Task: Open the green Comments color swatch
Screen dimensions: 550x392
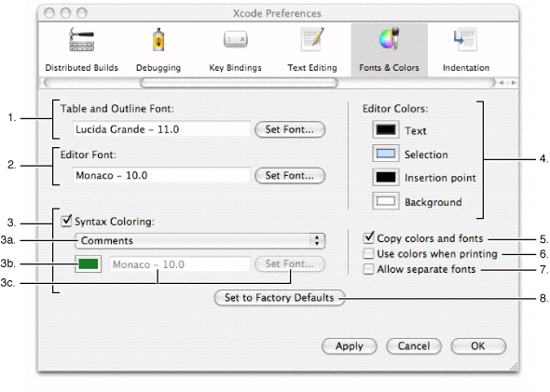Action: coord(88,264)
